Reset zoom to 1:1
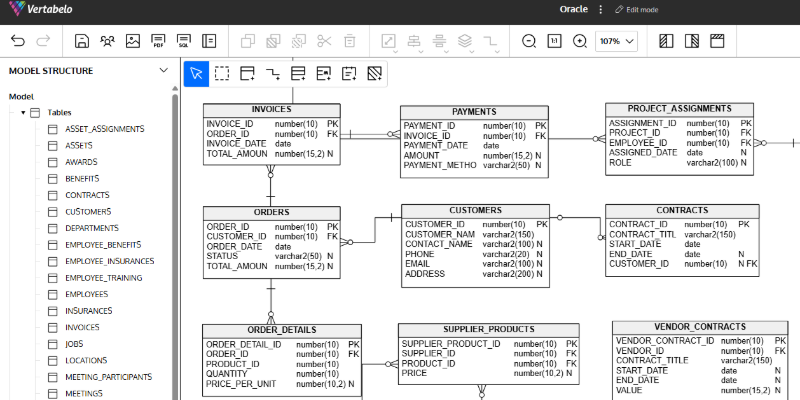 [x=555, y=41]
